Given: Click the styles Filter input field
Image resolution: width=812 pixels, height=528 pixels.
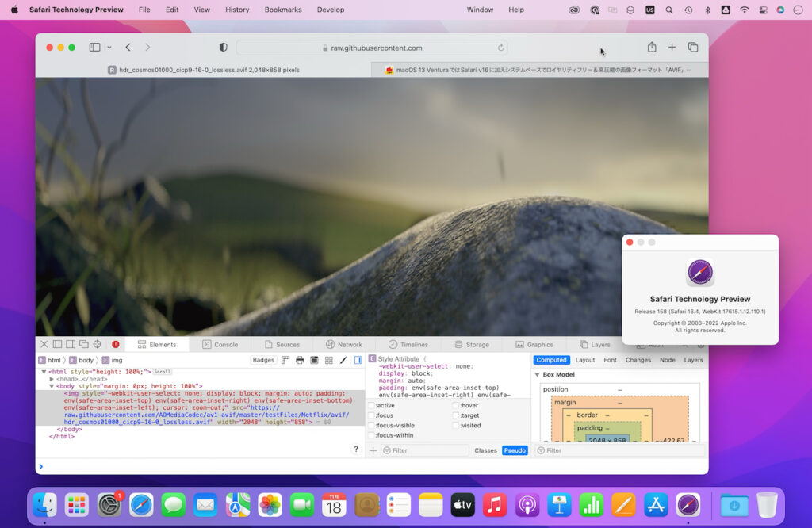Looking at the screenshot, I should (416, 450).
